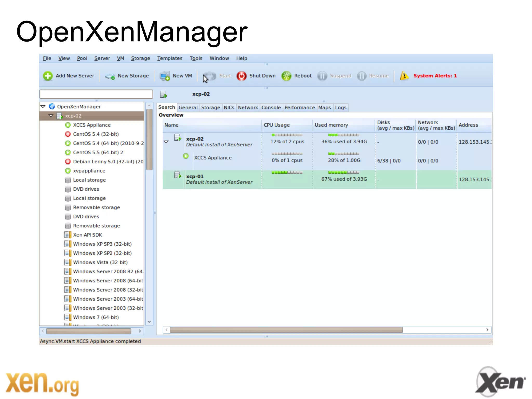532x399 pixels.
Task: Click red stopped icon of CentOS 5.4 (32-bit)
Action: pyautogui.click(x=68, y=134)
